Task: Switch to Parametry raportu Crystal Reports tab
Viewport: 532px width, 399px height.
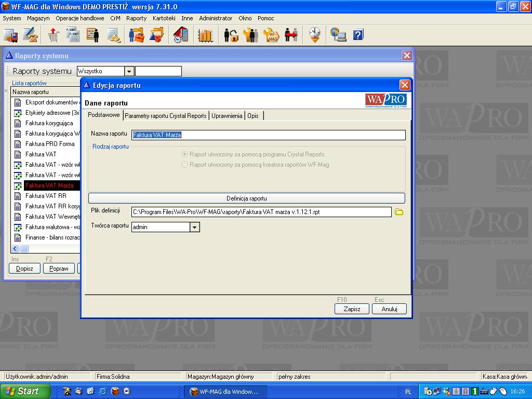Action: pyautogui.click(x=165, y=116)
